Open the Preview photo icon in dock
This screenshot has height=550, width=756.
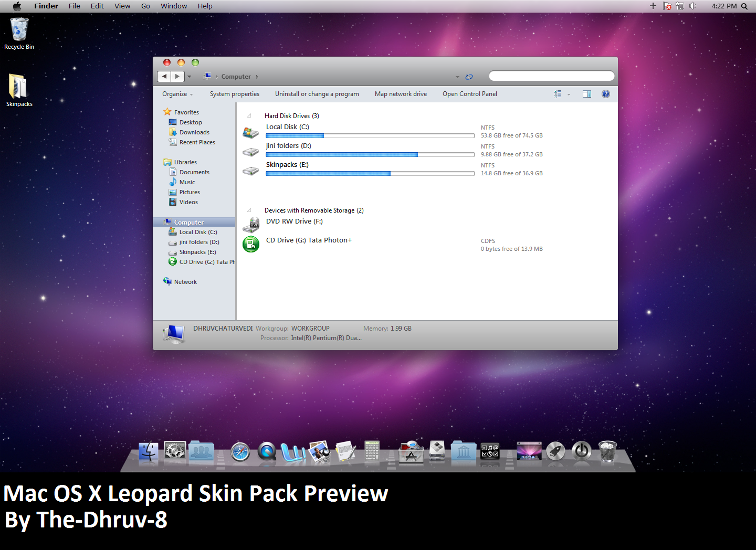click(319, 451)
